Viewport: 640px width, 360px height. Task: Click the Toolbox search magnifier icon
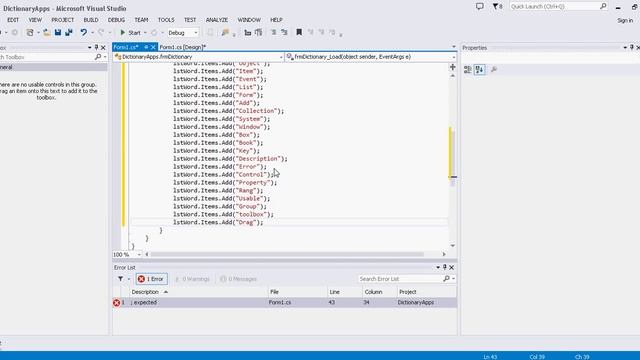coord(98,57)
